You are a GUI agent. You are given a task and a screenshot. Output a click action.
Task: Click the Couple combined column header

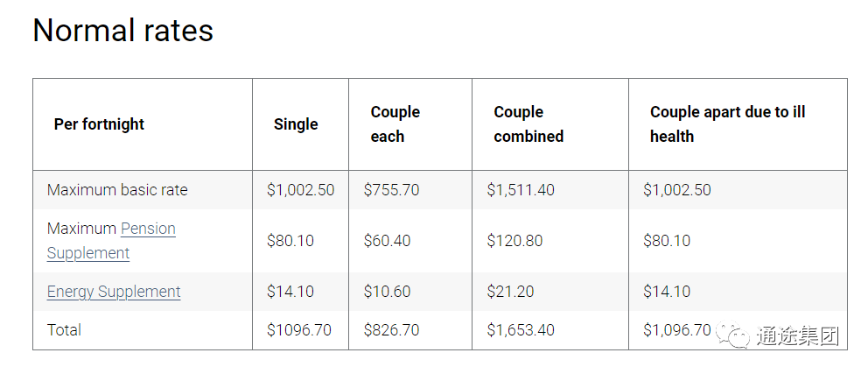[528, 124]
